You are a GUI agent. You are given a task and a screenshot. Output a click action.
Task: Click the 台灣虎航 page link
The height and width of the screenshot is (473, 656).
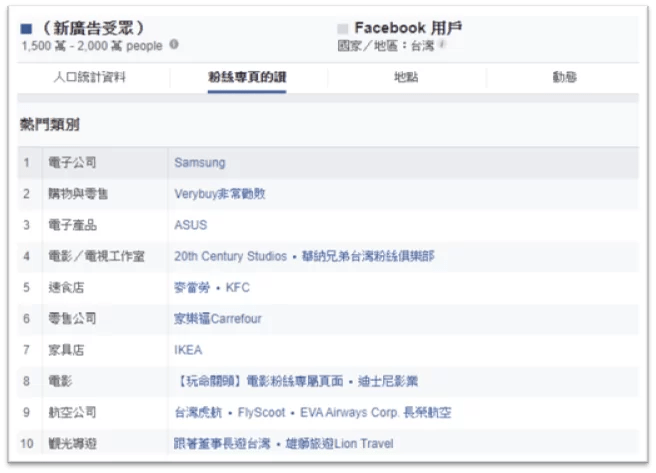[x=198, y=412]
